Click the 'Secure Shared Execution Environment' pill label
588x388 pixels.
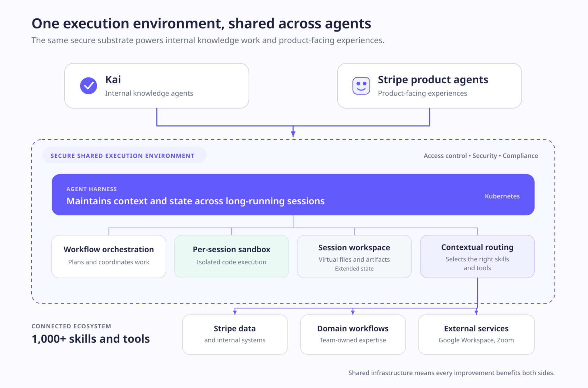124,155
